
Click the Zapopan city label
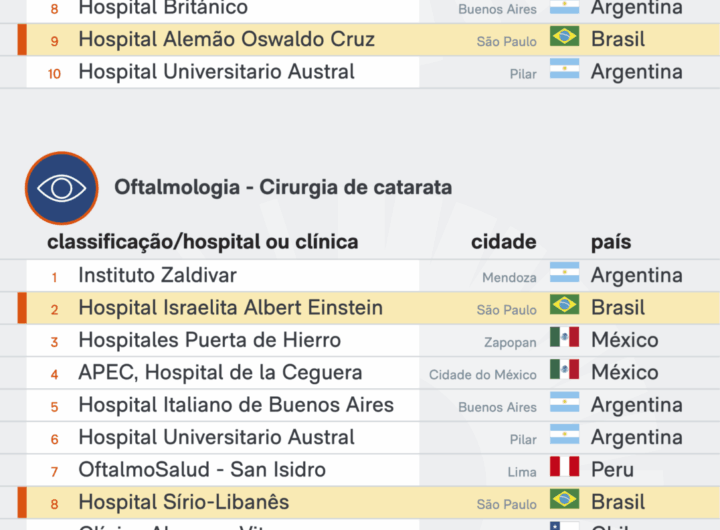tap(510, 342)
